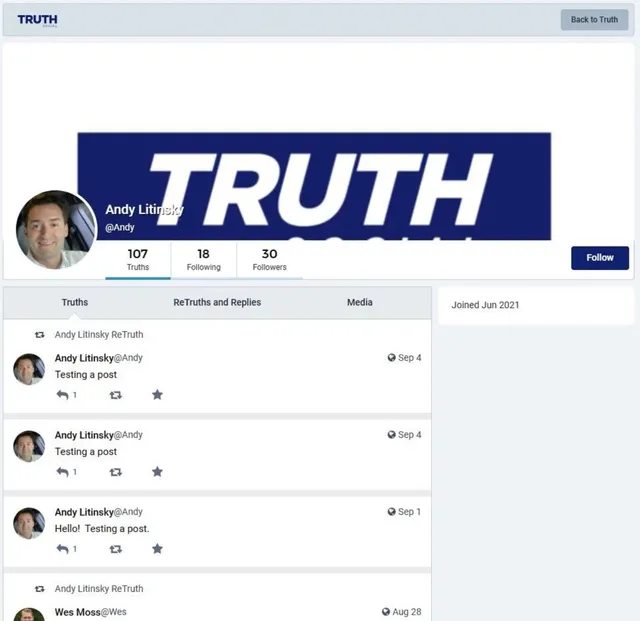Open the Aug 28 post timestamp
Viewport: 640px width, 621px height.
tap(407, 612)
